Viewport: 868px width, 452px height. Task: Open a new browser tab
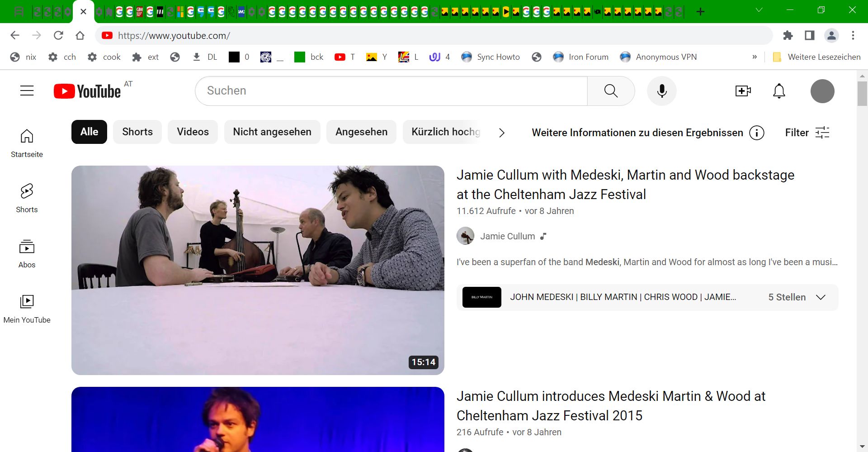(700, 12)
